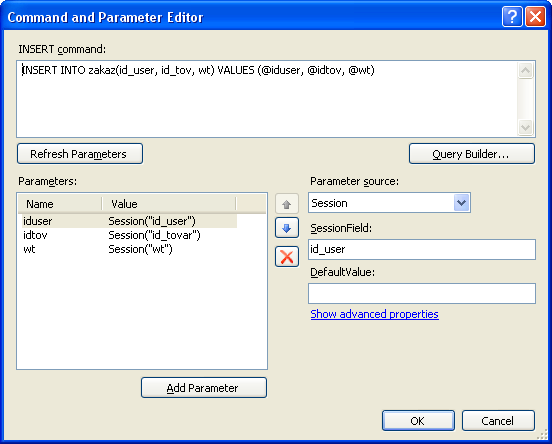Focus the SessionField input containing id_user
The width and height of the screenshot is (552, 444).
click(x=422, y=249)
